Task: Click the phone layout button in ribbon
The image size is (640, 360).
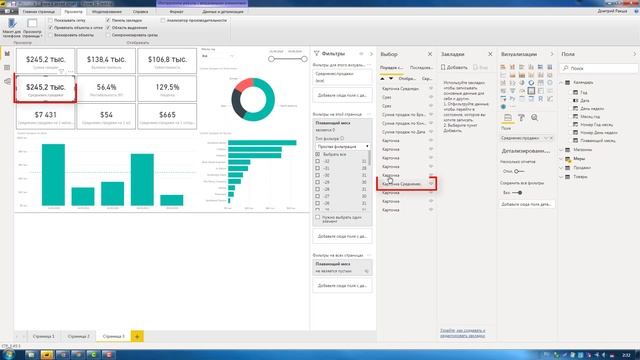Action: 11,28
